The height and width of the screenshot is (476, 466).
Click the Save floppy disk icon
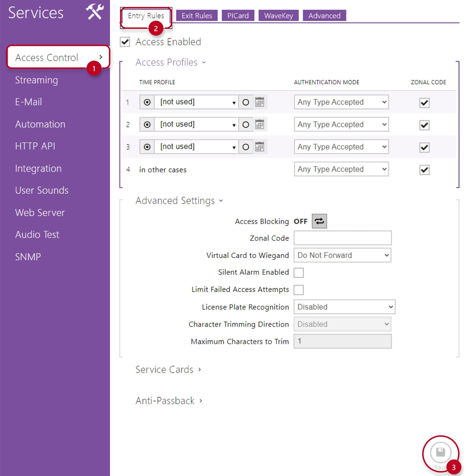pos(441,452)
